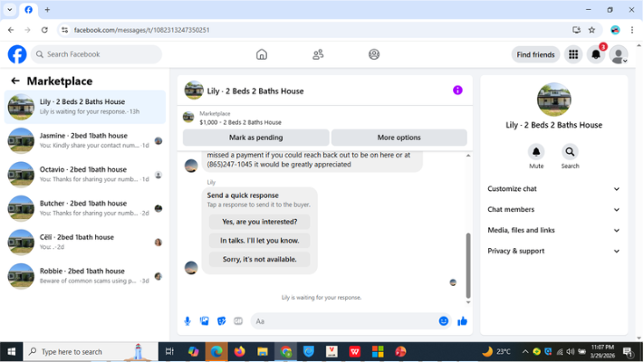Image resolution: width=644 pixels, height=362 pixels.
Task: Open Chrome three-dot menu
Action: point(632,30)
